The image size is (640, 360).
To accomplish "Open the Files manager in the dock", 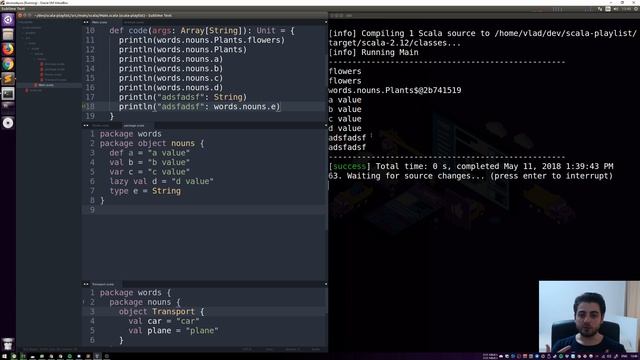I will coord(8,35).
